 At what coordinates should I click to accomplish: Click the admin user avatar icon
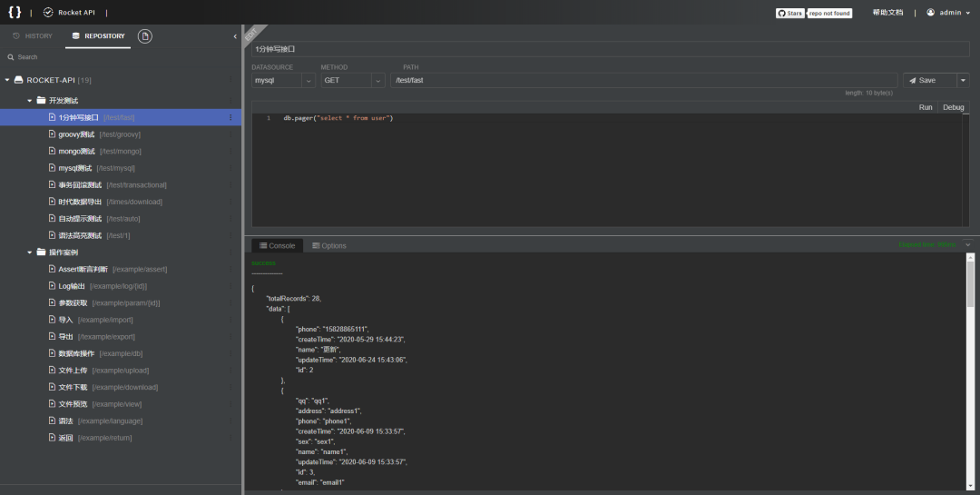point(930,13)
